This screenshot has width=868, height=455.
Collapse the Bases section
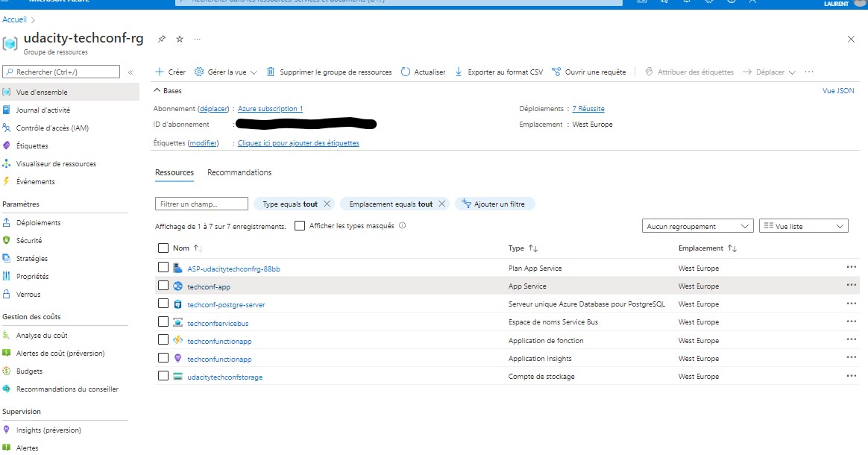pyautogui.click(x=168, y=90)
